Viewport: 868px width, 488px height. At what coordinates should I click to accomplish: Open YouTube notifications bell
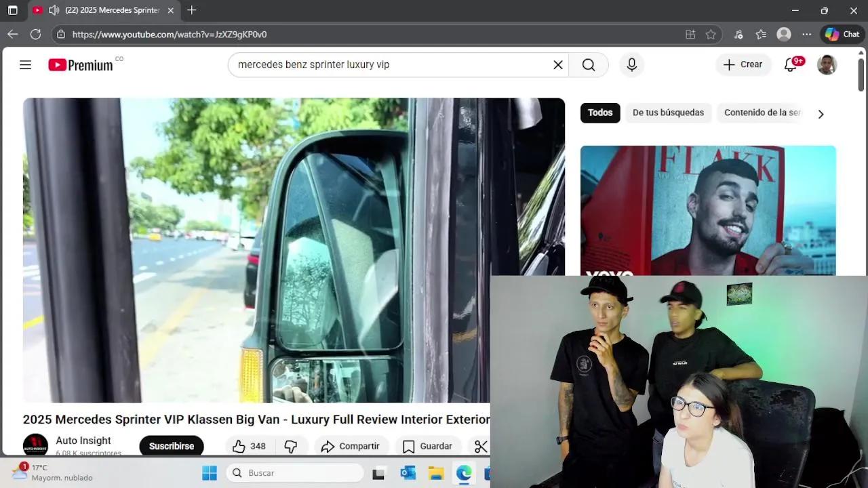[791, 64]
